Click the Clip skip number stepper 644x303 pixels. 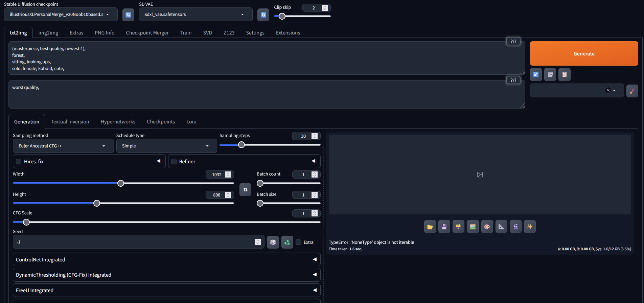pyautogui.click(x=325, y=8)
